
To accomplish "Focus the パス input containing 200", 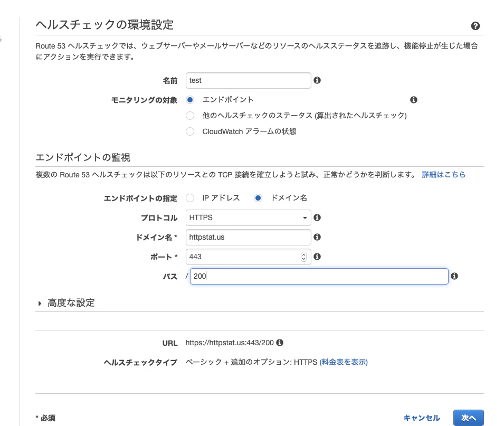I will [319, 276].
